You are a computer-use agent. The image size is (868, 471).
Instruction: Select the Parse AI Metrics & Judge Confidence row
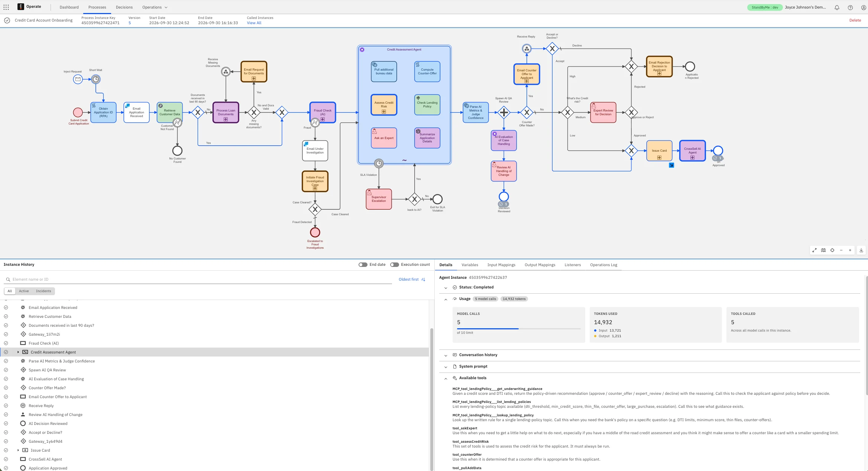[214, 361]
